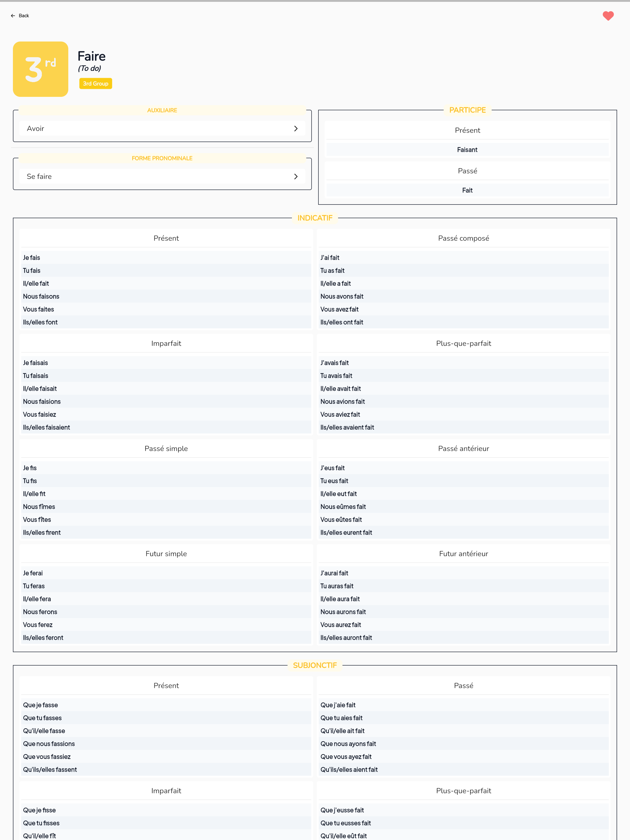Click the row Que j'eusse fait
This screenshot has height=840, width=630.
tap(464, 810)
